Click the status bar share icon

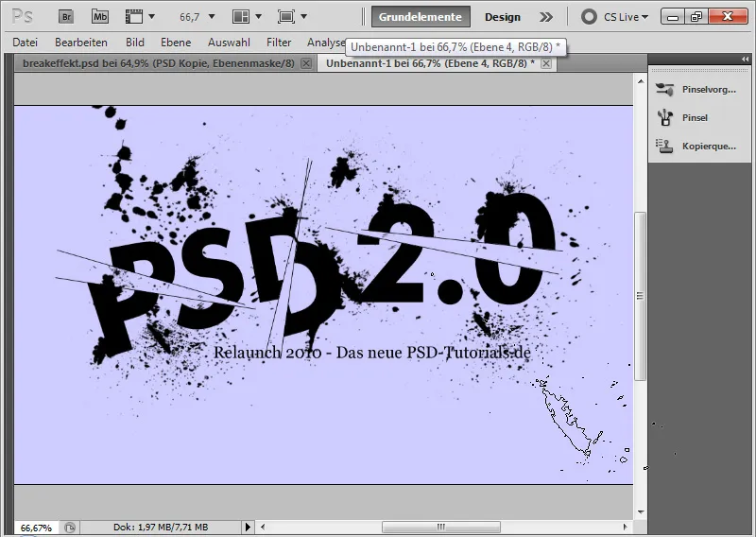[70, 528]
